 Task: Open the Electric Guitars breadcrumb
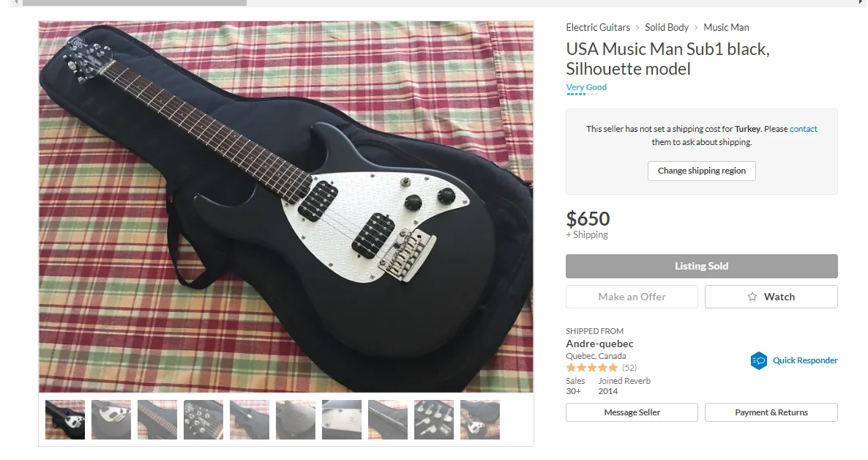[x=598, y=27]
